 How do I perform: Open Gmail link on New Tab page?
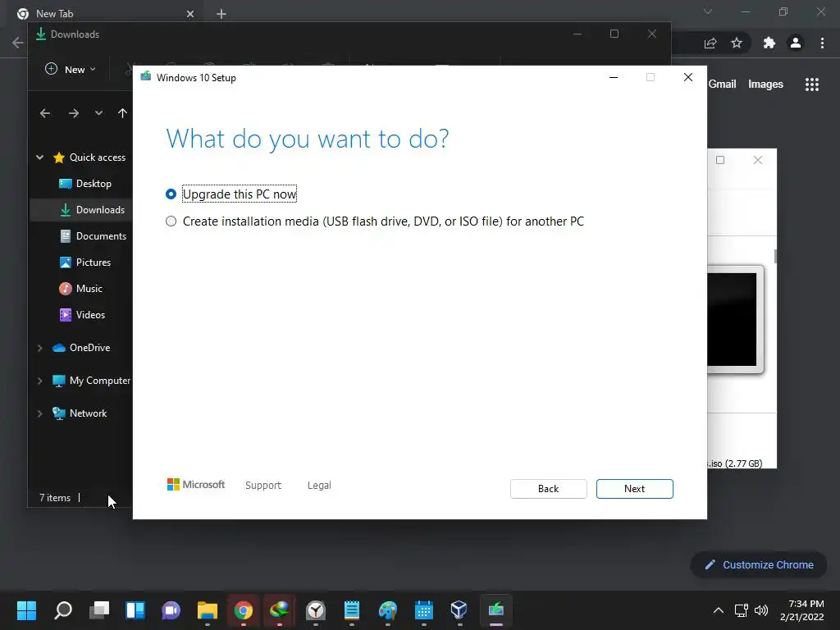coord(722,84)
